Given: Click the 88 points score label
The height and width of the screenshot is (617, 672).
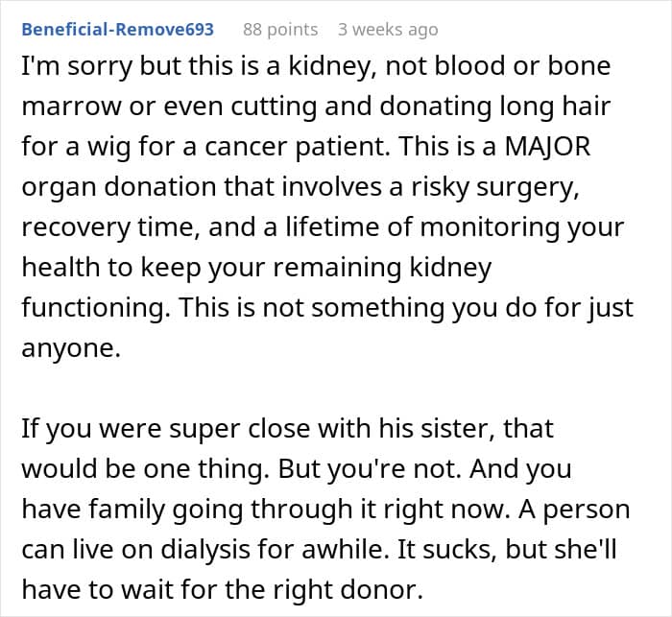Looking at the screenshot, I should tap(280, 30).
